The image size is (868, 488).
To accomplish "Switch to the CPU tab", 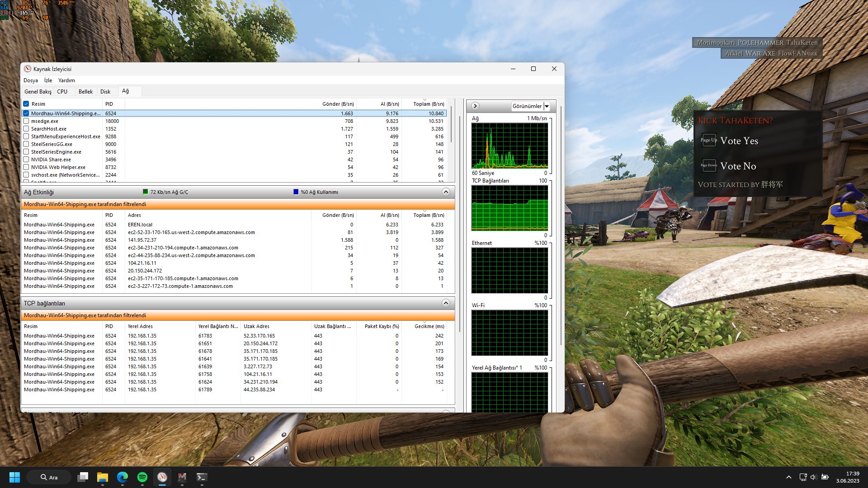I will 62,92.
